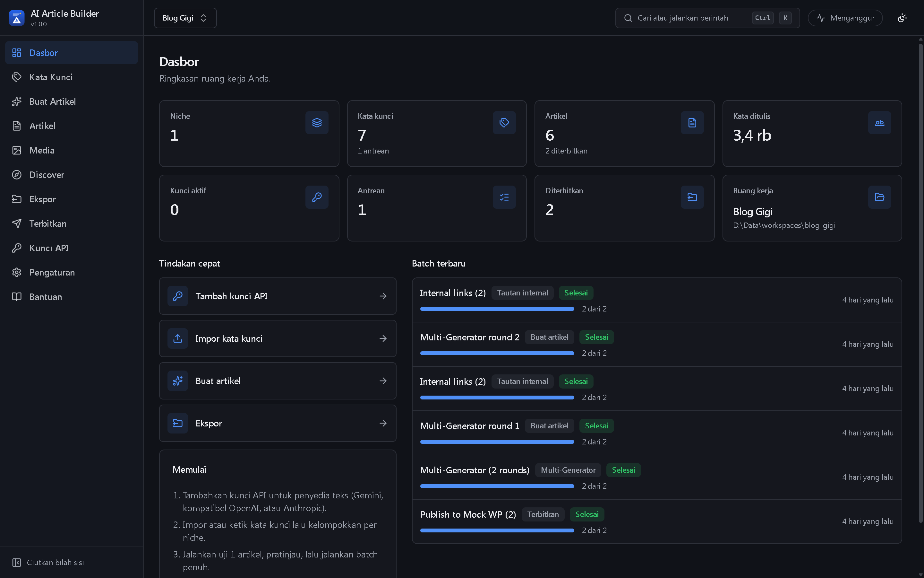Open the Multi-Generator round 1 batch
This screenshot has height=578, width=924.
(657, 433)
